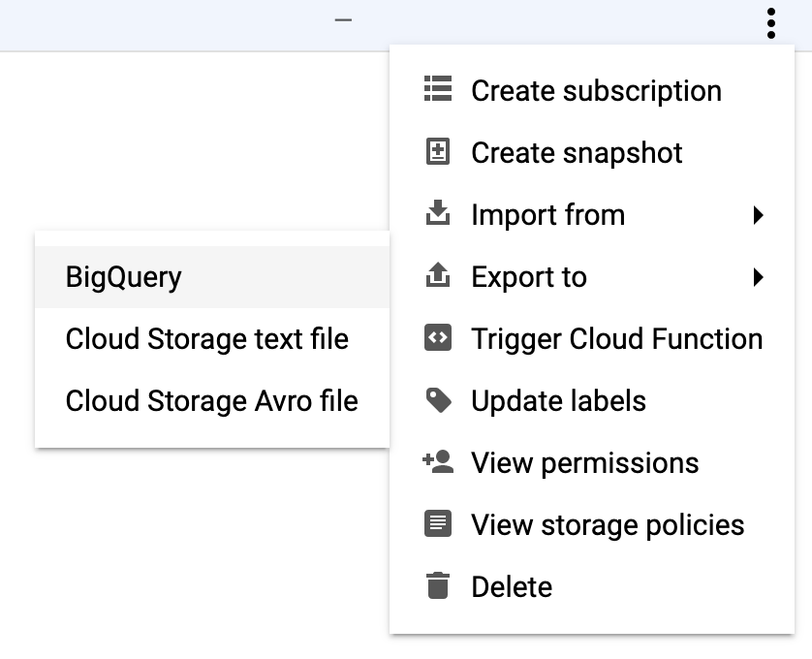Expand the Import from submenu arrow
This screenshot has height=659, width=812.
759,214
